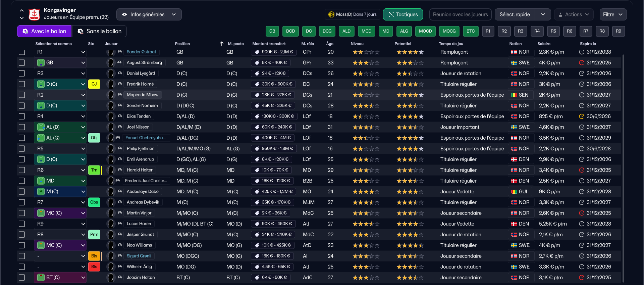Tick the checkbox for August Strömberg
The image size is (644, 285).
[x=22, y=63]
